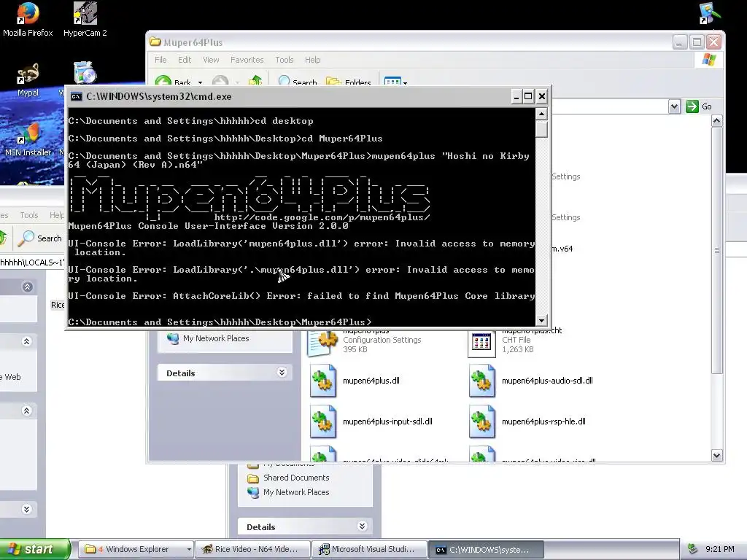747x560 pixels.
Task: Open the Views dropdown arrow
Action: (405, 83)
